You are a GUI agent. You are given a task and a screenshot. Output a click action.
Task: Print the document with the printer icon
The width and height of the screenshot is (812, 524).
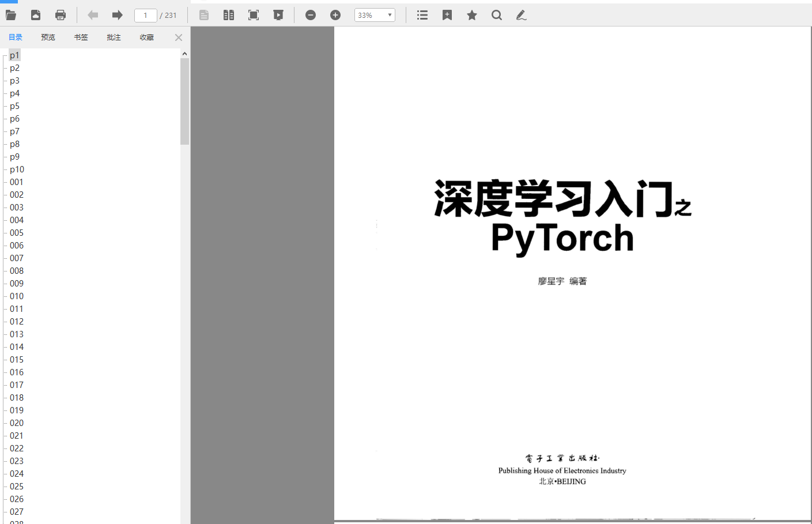(x=61, y=15)
